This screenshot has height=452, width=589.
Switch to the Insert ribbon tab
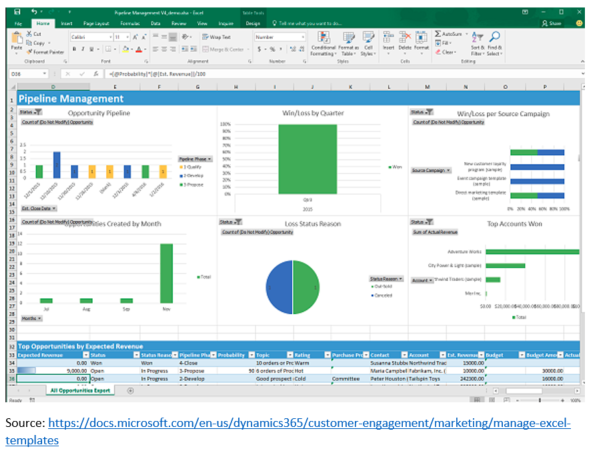point(66,23)
